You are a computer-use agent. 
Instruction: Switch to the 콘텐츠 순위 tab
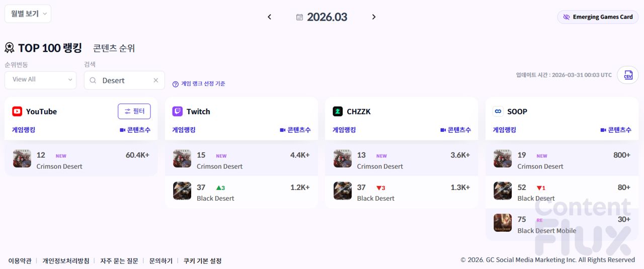point(114,48)
